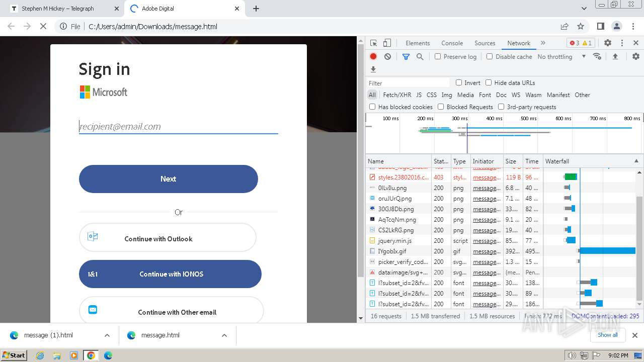Show more DevTools tabs chevron
Image resolution: width=644 pixels, height=362 pixels.
tap(543, 43)
